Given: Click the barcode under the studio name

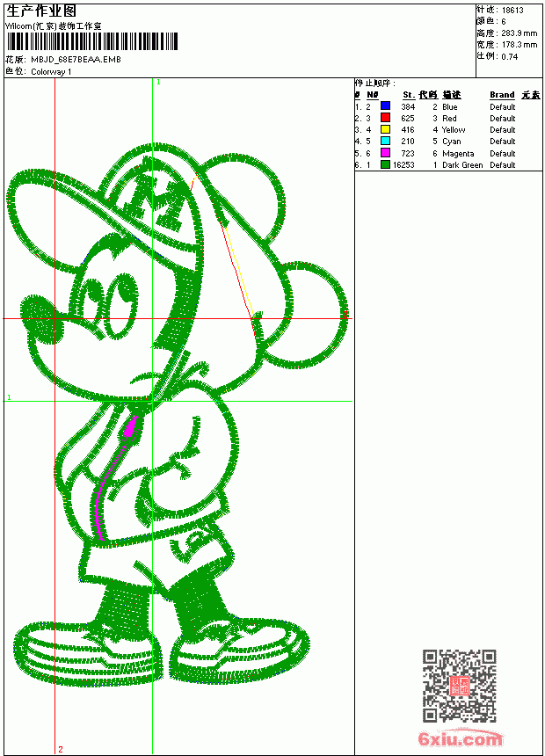Looking at the screenshot, I should tap(91, 41).
